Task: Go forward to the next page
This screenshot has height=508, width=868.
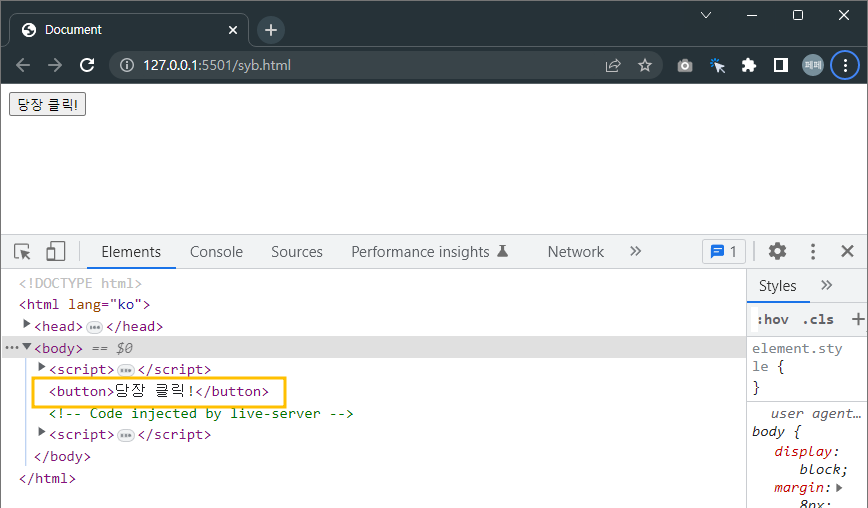Action: pyautogui.click(x=55, y=65)
